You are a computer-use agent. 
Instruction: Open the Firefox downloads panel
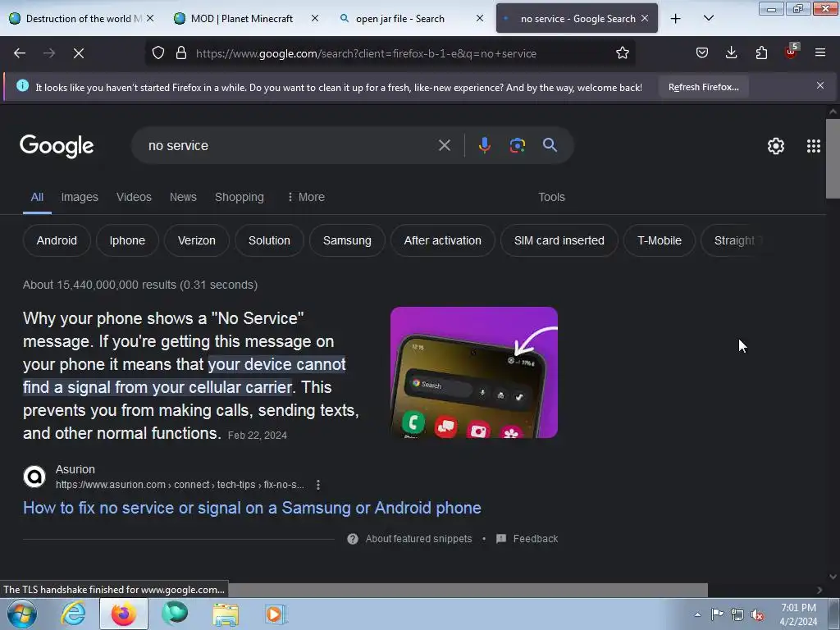coord(731,53)
